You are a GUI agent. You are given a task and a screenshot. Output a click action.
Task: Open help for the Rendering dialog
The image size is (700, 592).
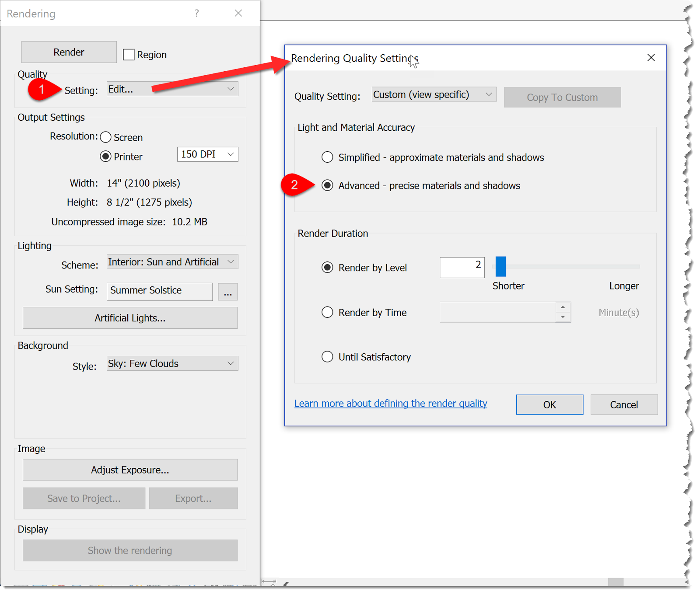click(197, 13)
